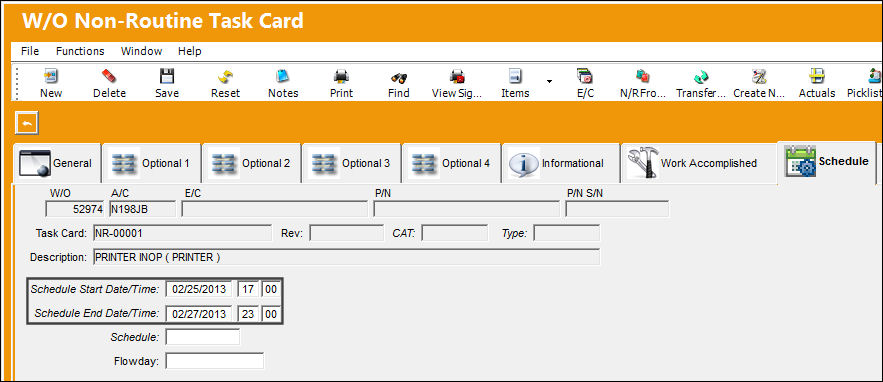Viewport: 883px width, 382px height.
Task: Open the Picklist toolbar icon
Action: tap(875, 76)
